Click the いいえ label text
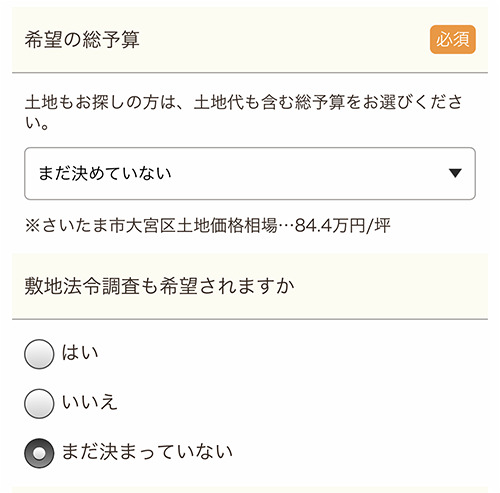This screenshot has width=500, height=493. click(x=90, y=402)
